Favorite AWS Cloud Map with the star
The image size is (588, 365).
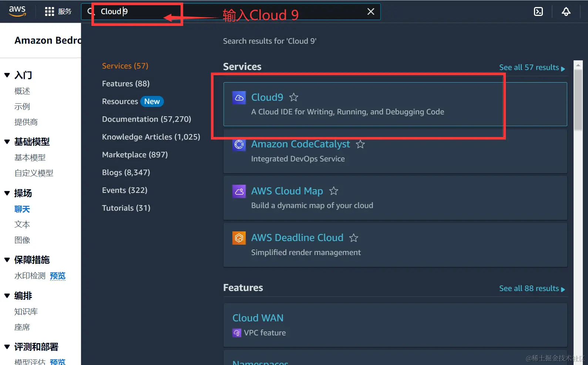tap(334, 191)
